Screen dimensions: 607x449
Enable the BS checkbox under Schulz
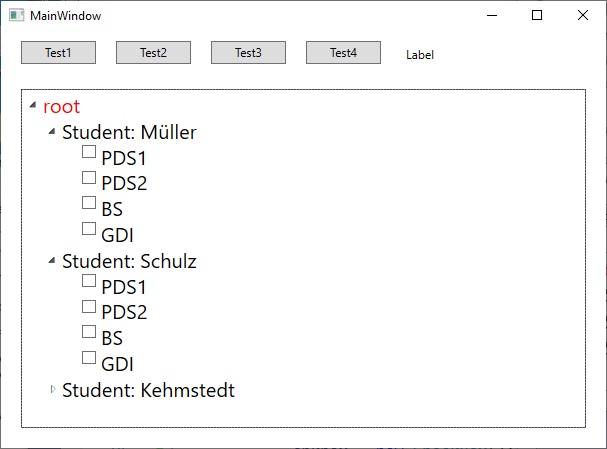tap(89, 333)
